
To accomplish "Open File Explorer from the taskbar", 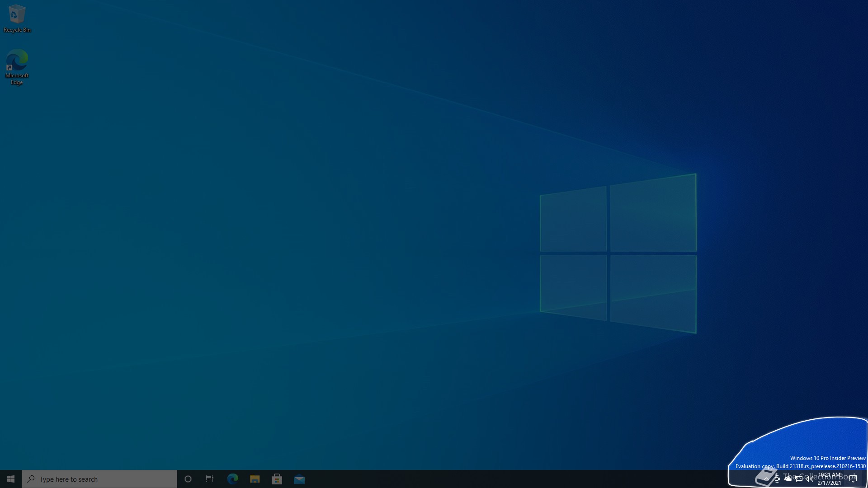I will pyautogui.click(x=255, y=479).
